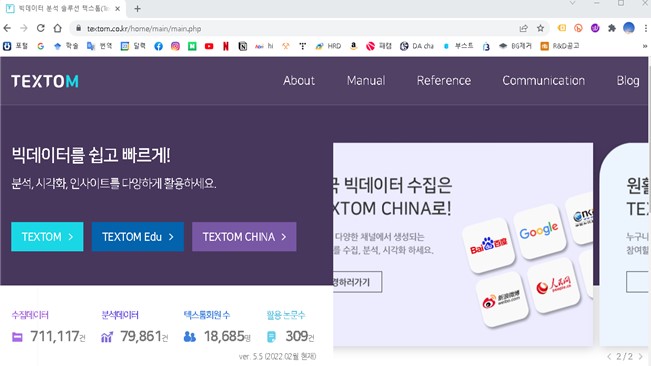Click the People.cn logo tile
The image size is (651, 366).
point(553,285)
